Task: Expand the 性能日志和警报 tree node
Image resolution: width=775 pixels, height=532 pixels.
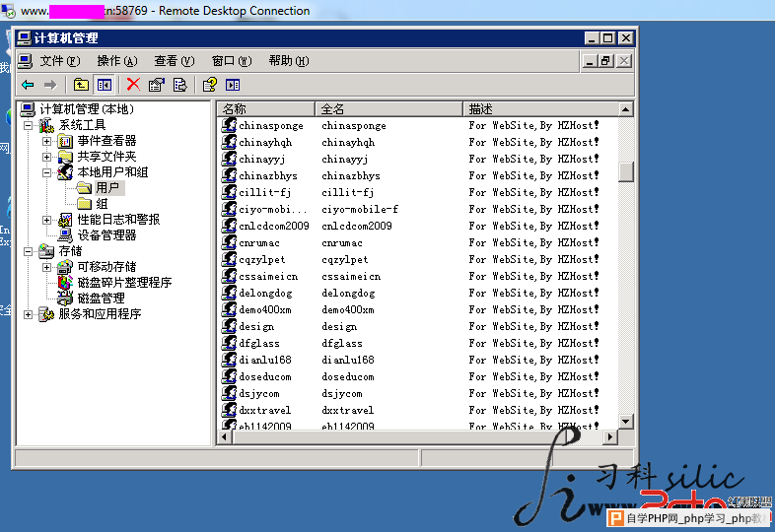Action: [46, 220]
